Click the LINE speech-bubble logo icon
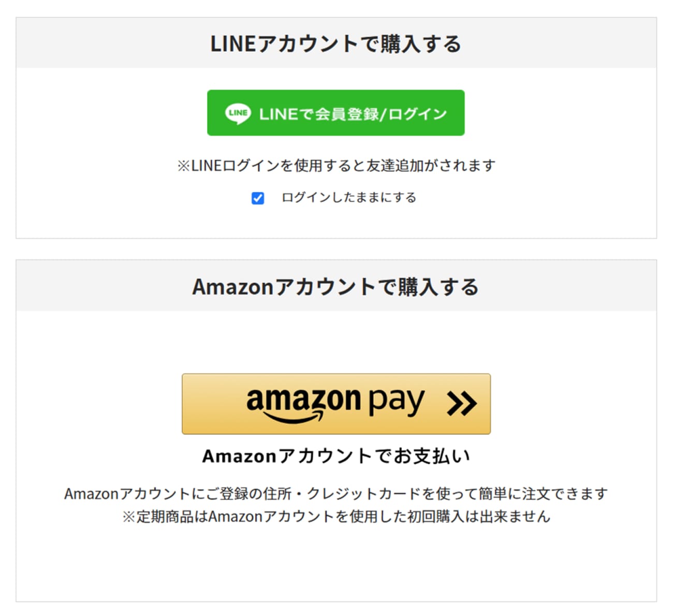673x616 pixels. (238, 113)
